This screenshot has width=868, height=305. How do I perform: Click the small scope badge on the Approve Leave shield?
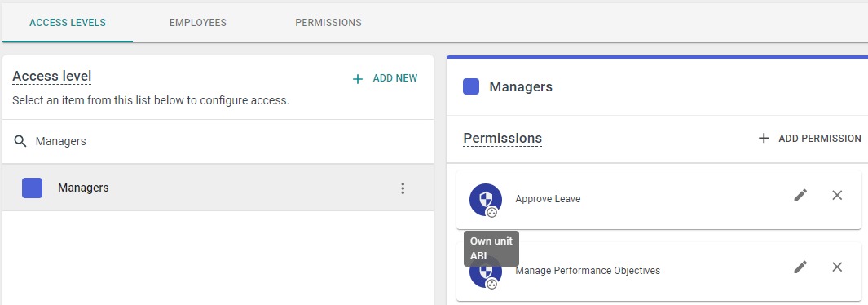(x=491, y=212)
